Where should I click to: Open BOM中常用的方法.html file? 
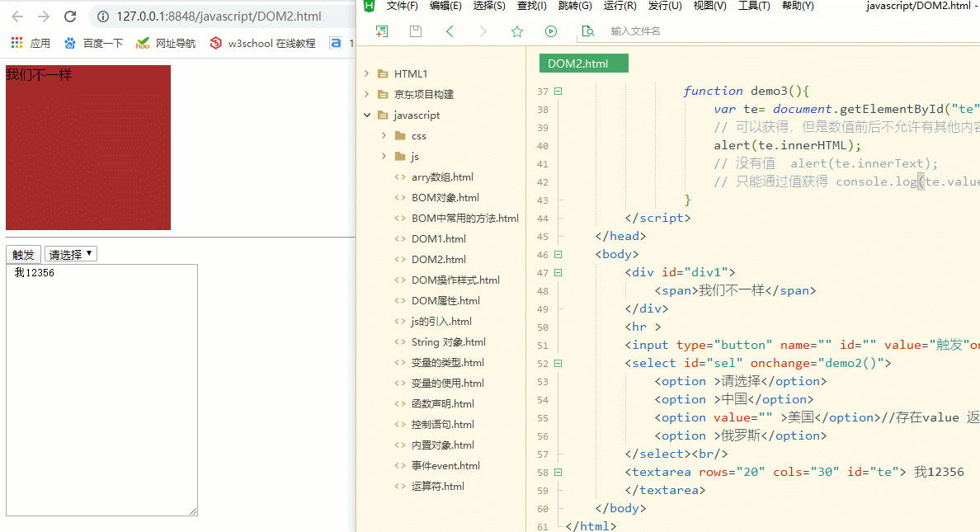point(465,219)
